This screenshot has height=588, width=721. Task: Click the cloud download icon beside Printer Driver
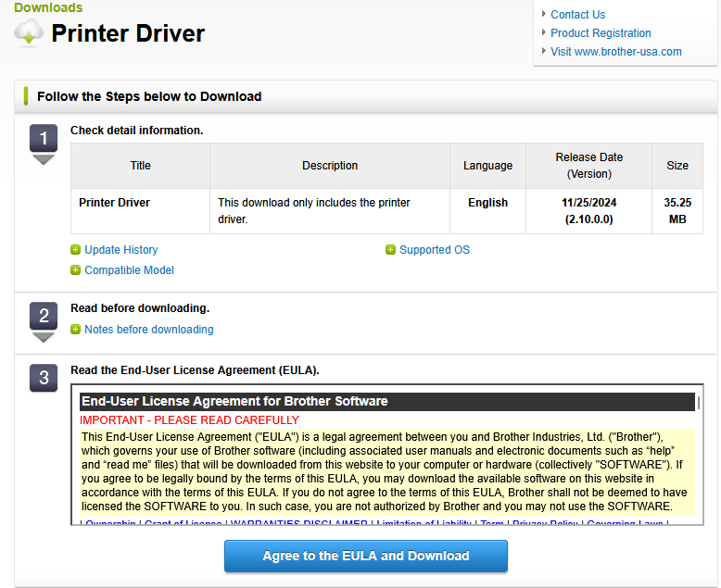tap(29, 33)
